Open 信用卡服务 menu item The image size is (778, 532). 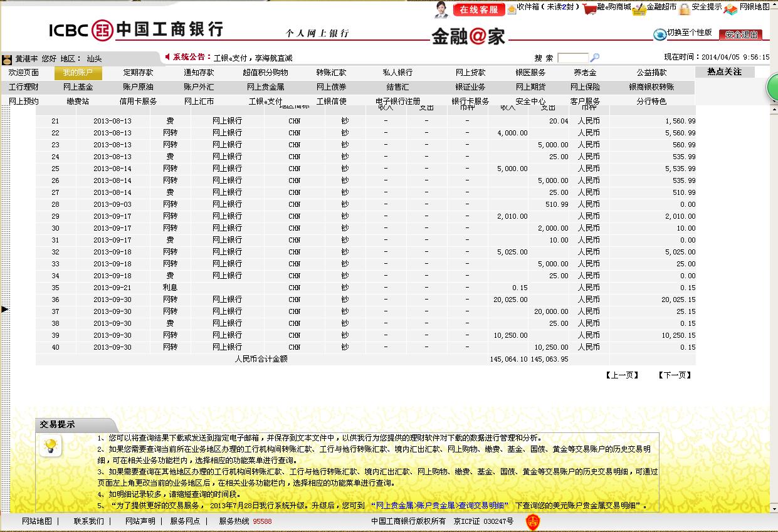138,101
